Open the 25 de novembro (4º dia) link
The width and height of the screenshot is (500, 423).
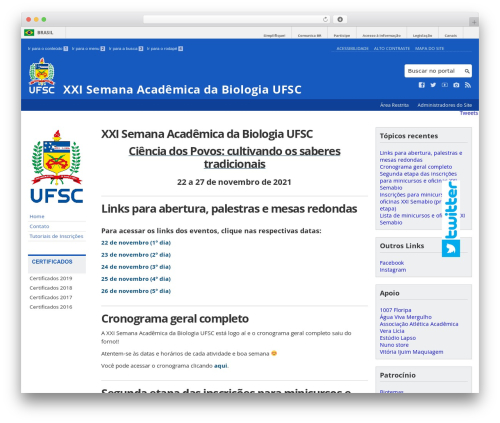(136, 279)
